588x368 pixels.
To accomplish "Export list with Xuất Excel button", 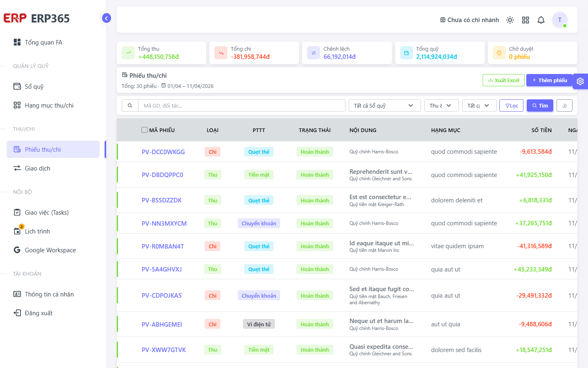I will [x=503, y=80].
